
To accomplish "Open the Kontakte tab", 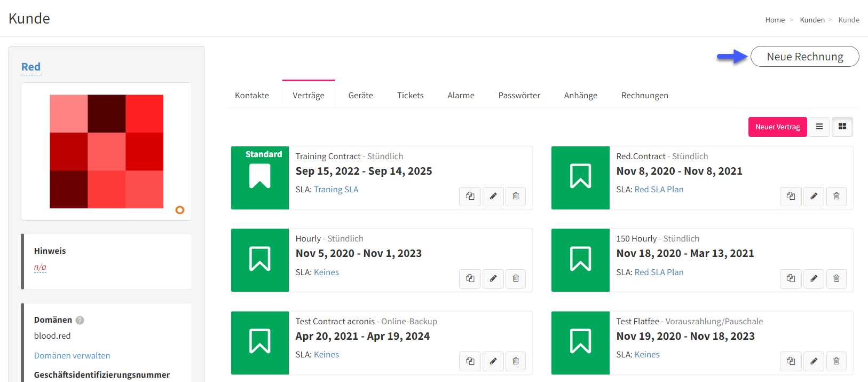I will [252, 95].
